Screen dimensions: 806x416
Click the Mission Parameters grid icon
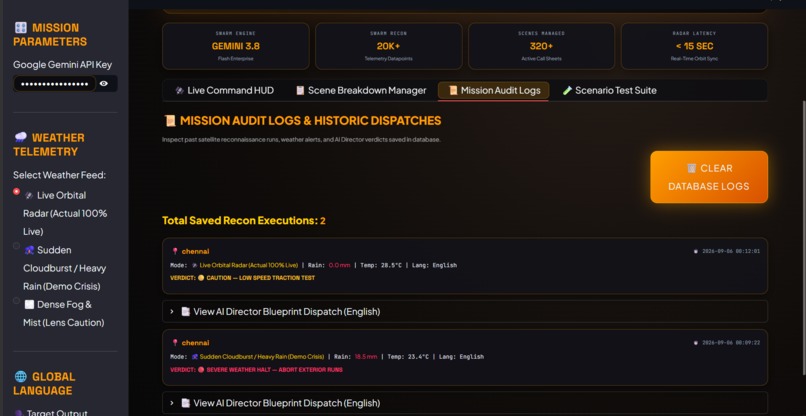point(21,28)
